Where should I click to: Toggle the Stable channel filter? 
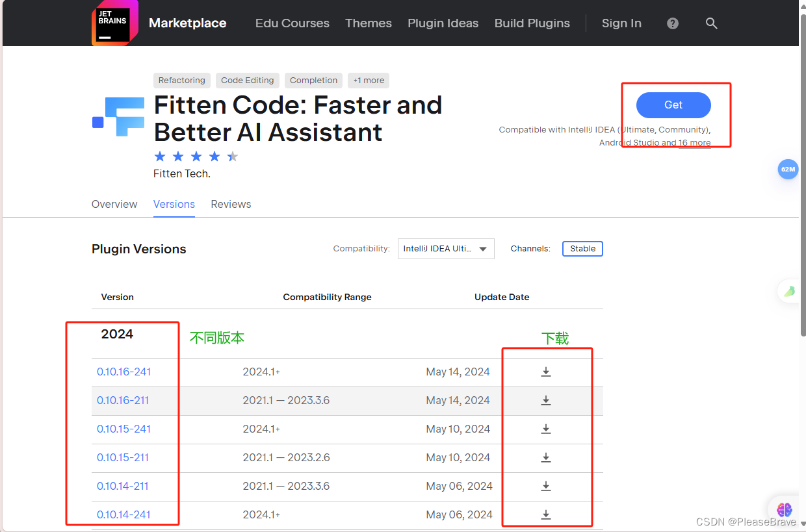tap(582, 249)
